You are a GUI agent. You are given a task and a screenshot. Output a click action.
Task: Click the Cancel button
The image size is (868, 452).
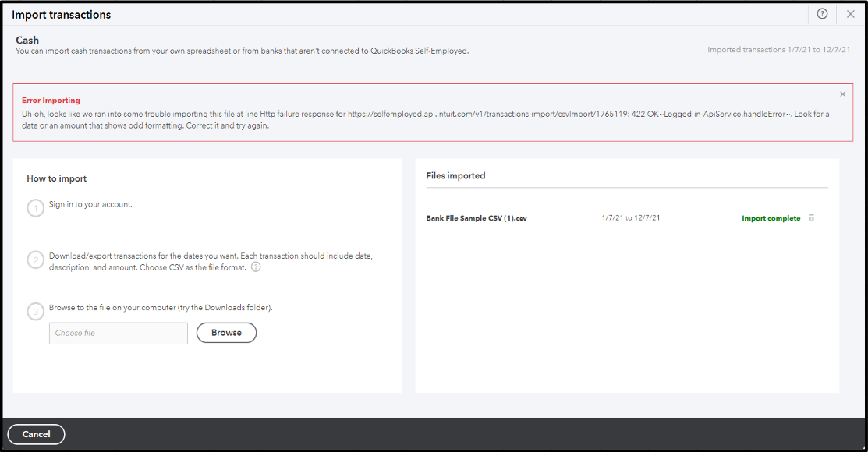pos(36,434)
